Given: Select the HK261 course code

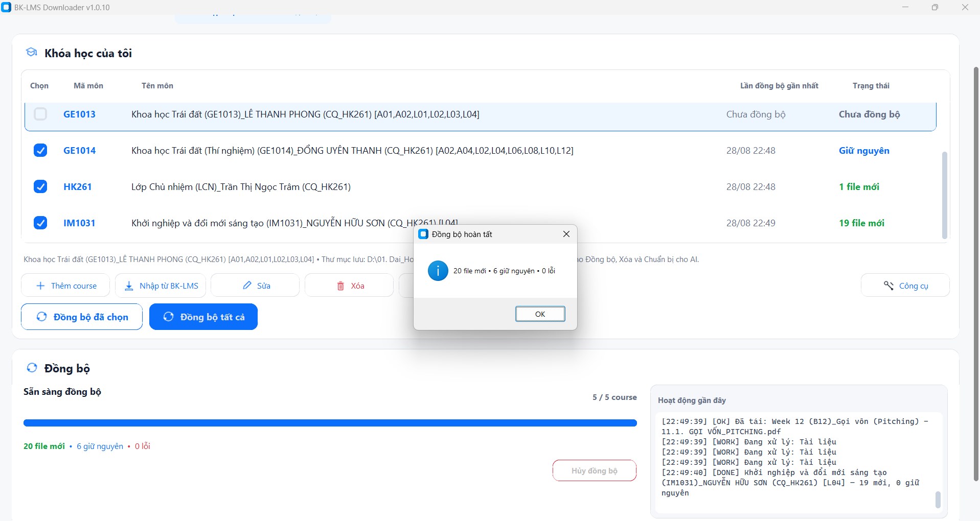Looking at the screenshot, I should click(x=77, y=186).
